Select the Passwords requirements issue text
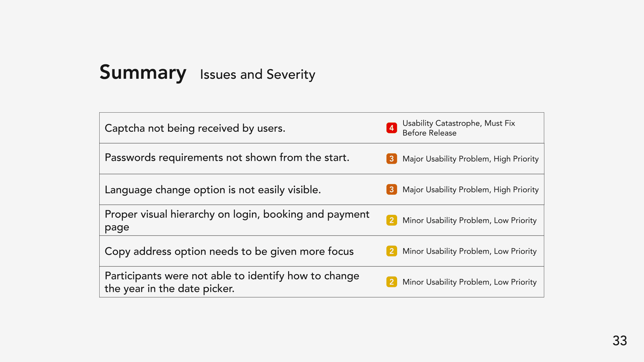 227,158
